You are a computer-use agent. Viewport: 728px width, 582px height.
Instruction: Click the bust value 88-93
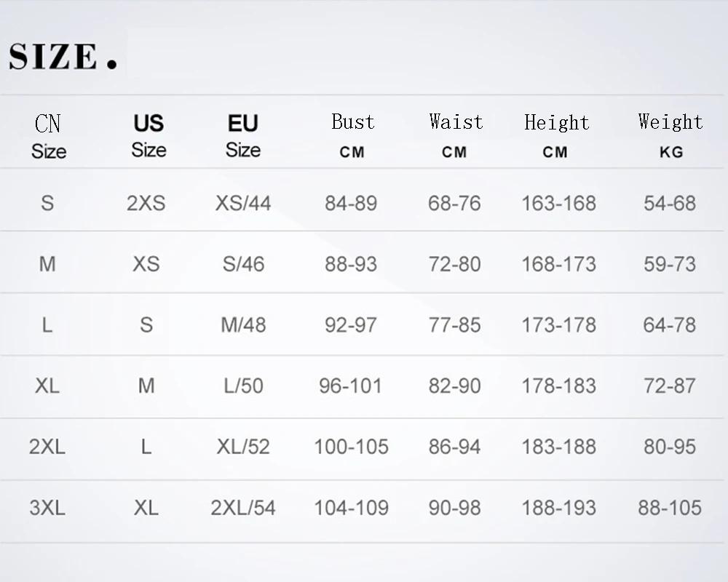coord(351,264)
